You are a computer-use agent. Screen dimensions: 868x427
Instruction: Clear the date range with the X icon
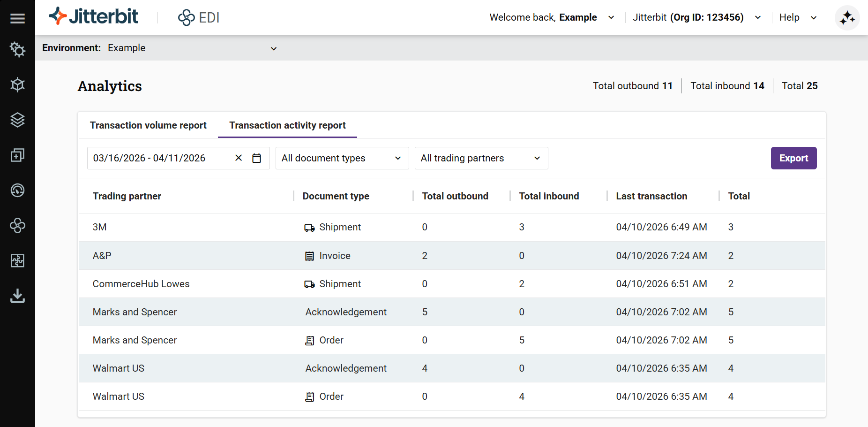click(239, 158)
